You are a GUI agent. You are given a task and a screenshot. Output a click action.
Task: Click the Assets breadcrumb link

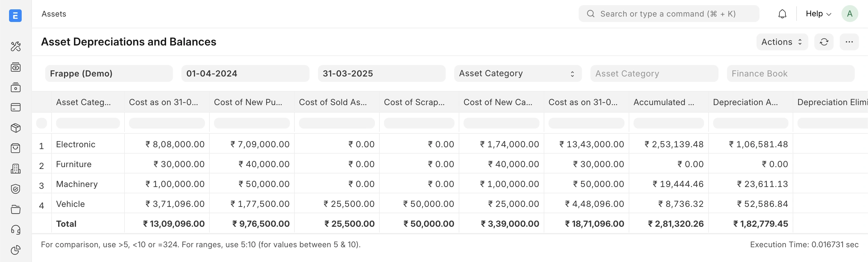coord(54,14)
